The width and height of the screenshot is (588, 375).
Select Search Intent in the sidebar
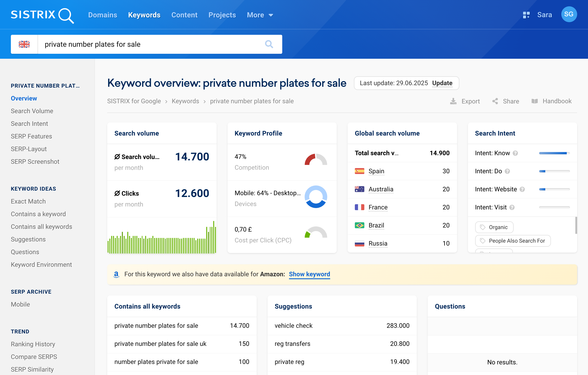(x=29, y=123)
